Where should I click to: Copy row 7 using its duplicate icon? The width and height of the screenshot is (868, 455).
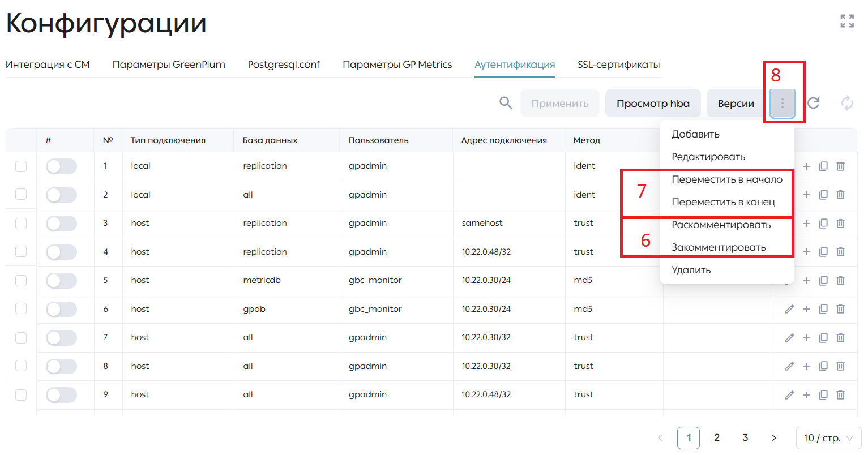[x=823, y=338]
